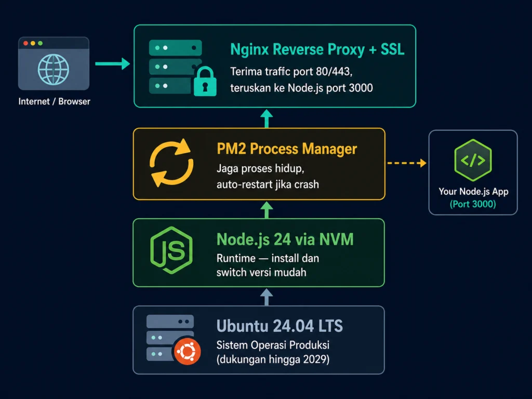Click "Sistem Operasi Produksi" text
This screenshot has width=532, height=399.
[273, 345]
